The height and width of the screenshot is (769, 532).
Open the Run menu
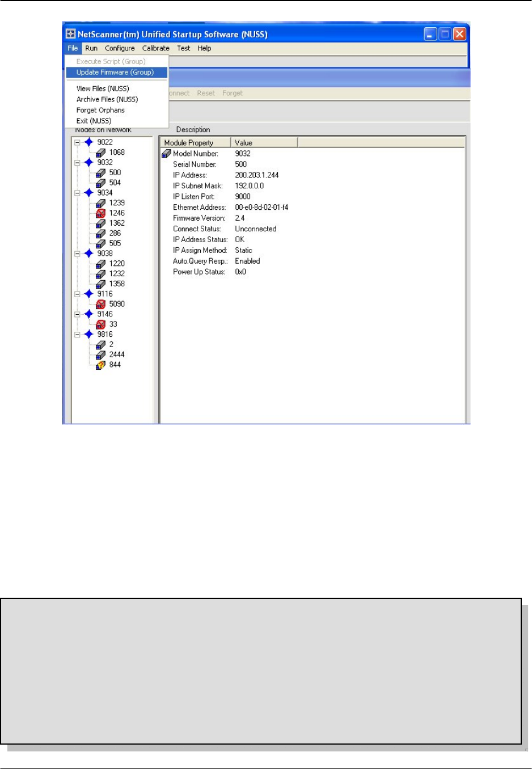(91, 48)
